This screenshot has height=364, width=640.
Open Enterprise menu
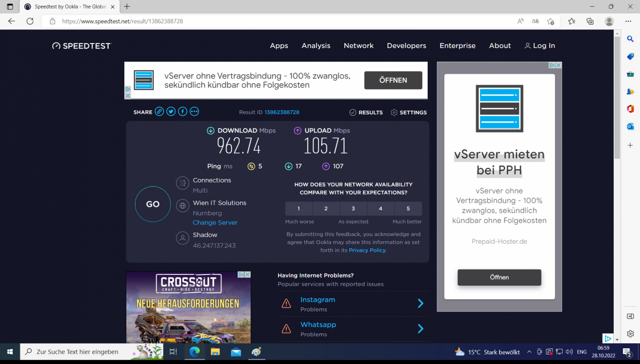(x=458, y=45)
